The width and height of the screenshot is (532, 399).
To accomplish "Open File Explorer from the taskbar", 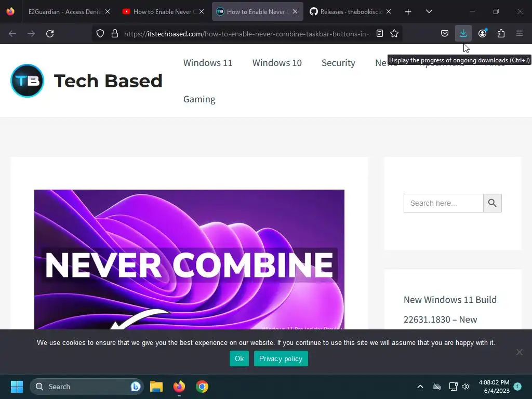I will 156,387.
